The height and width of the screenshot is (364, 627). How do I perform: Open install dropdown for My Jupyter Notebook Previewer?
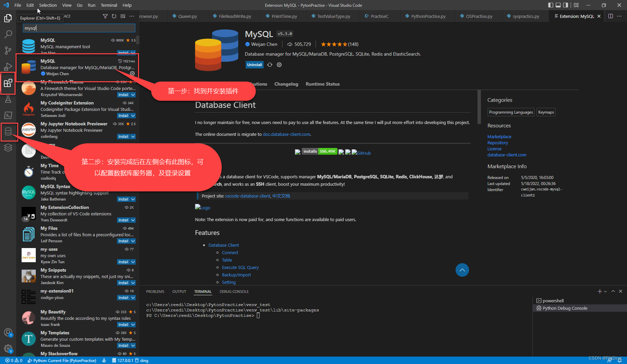pos(133,136)
